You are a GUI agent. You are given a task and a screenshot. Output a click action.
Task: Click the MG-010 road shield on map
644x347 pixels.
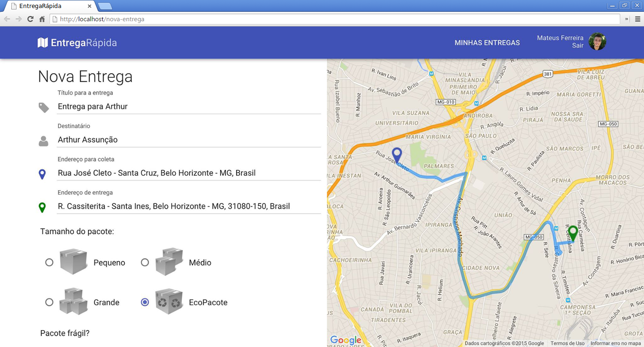coord(446,102)
